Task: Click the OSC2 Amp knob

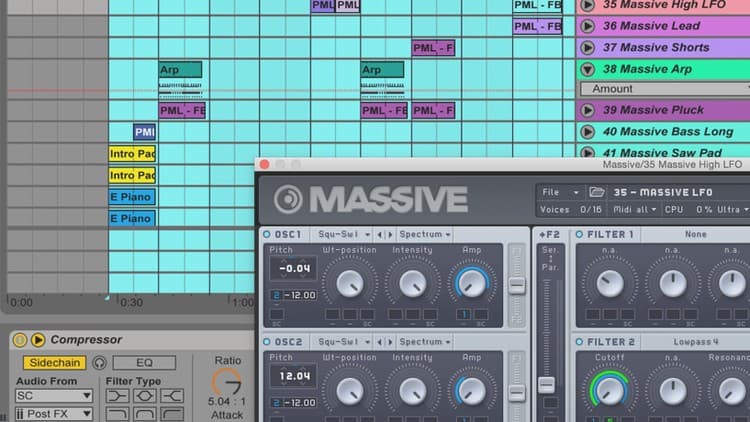Action: 472,391
